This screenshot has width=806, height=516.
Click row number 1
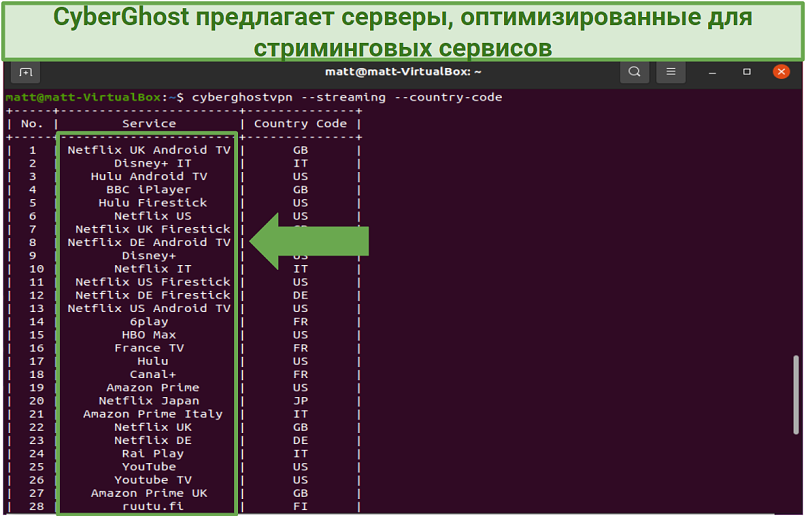pos(33,150)
